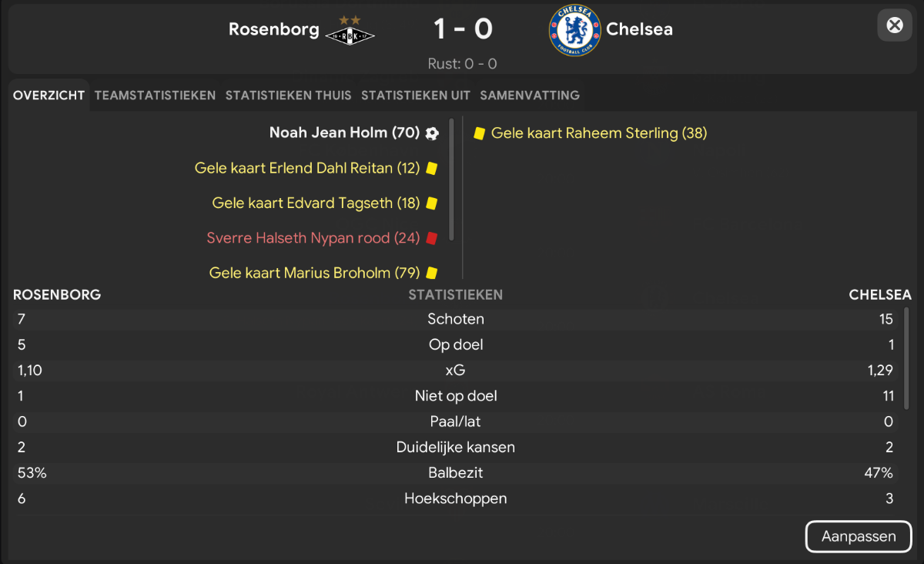Click the goal ball icon beside Noah Jean Holm
Screen dimensions: 924x564
[x=432, y=133]
